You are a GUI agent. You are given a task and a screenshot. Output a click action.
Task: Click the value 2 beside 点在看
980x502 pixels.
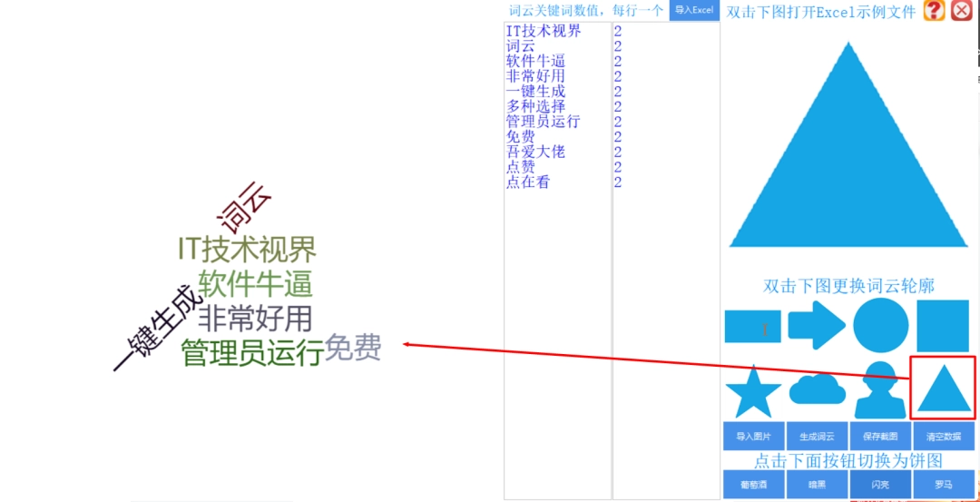pos(618,182)
